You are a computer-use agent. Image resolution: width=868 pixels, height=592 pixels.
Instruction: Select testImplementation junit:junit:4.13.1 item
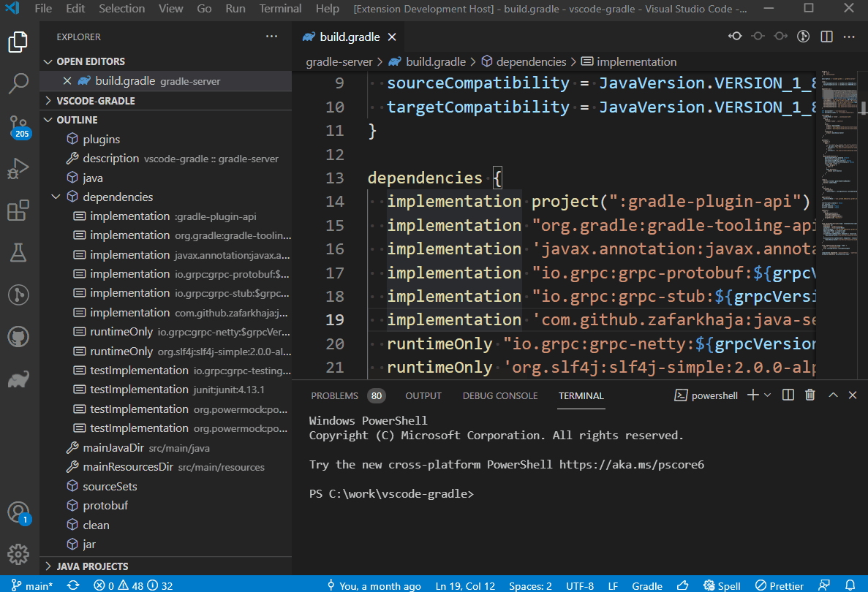[166, 390]
